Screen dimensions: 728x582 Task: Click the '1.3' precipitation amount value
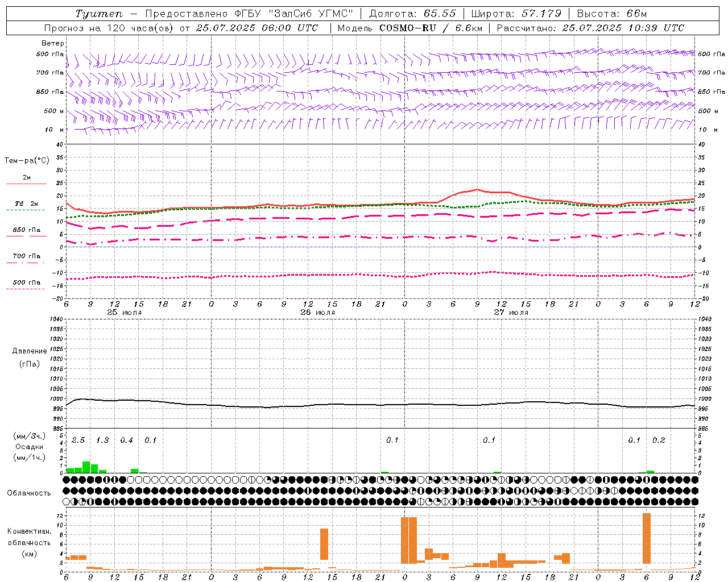pos(102,440)
